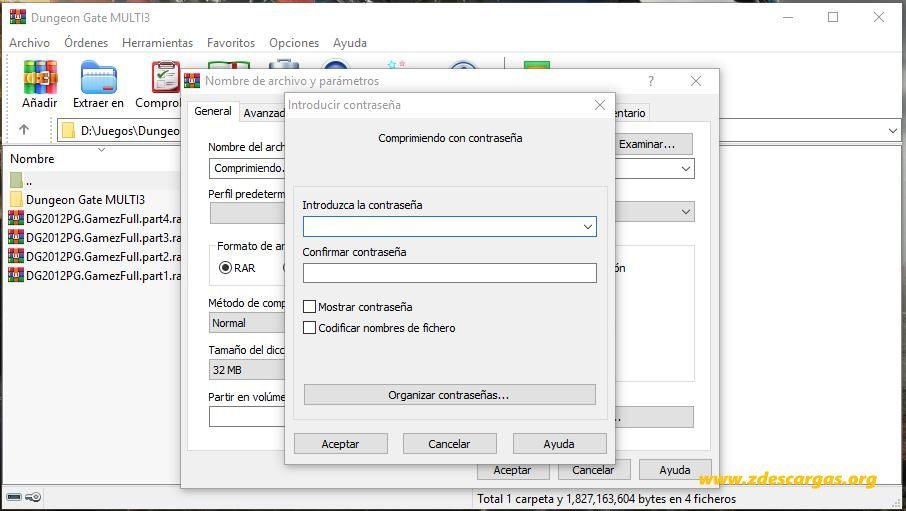Click the D:\Juegos\Dungeo path text
The height and width of the screenshot is (511, 906).
pyautogui.click(x=130, y=131)
